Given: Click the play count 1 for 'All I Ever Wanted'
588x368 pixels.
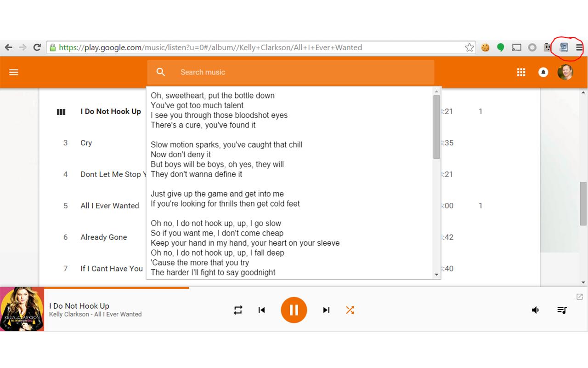Looking at the screenshot, I should pyautogui.click(x=481, y=206).
